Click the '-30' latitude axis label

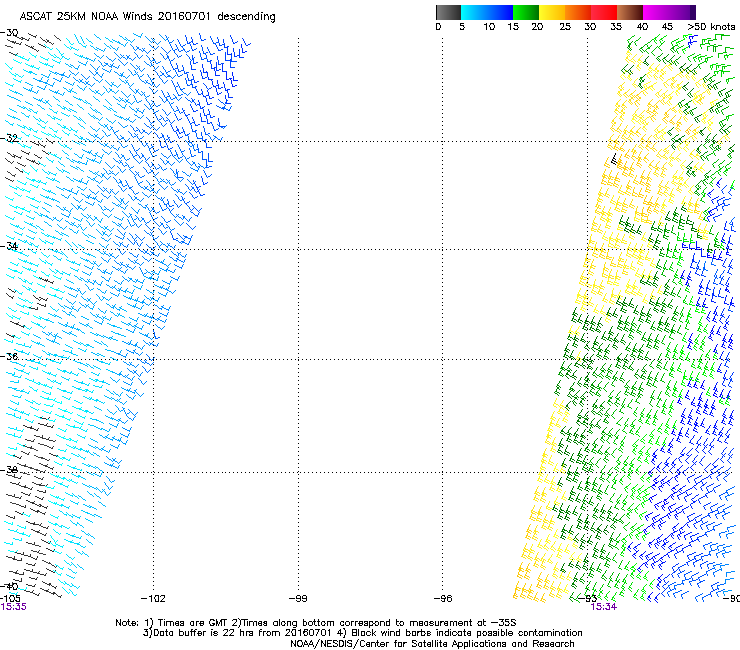point(9,33)
